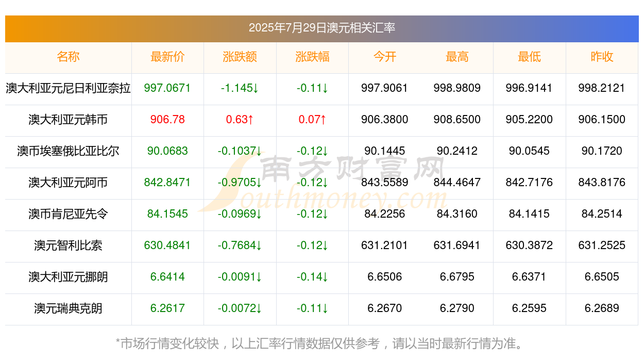Click latest price 906.78 in red
The width and height of the screenshot is (644, 360).
(x=167, y=120)
